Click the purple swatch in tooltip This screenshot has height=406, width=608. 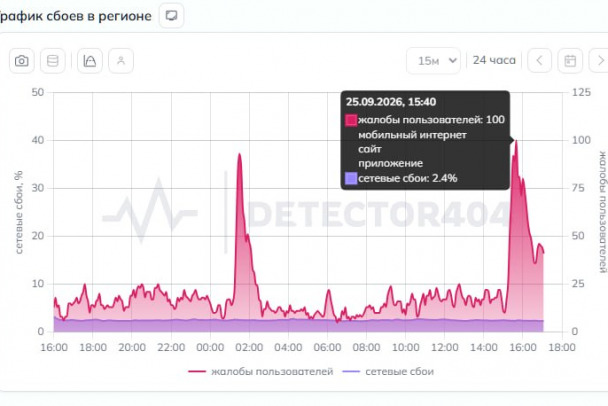pyautogui.click(x=351, y=178)
